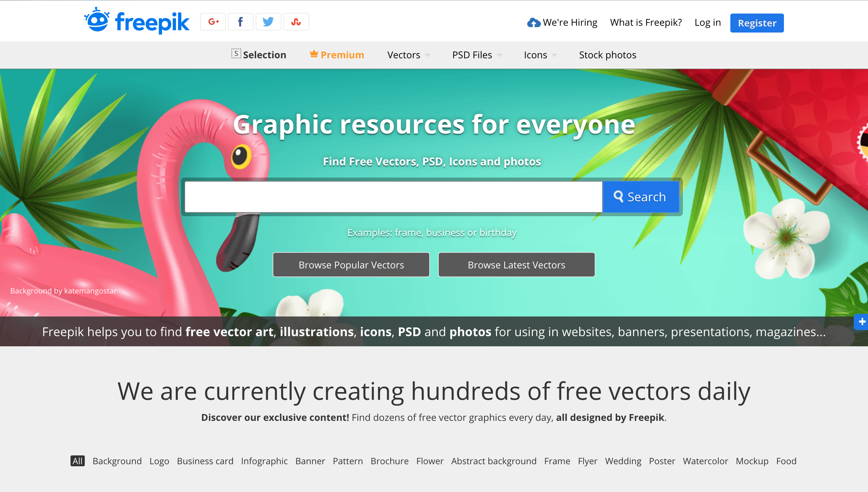
Task: Filter by Mockup category
Action: (752, 461)
